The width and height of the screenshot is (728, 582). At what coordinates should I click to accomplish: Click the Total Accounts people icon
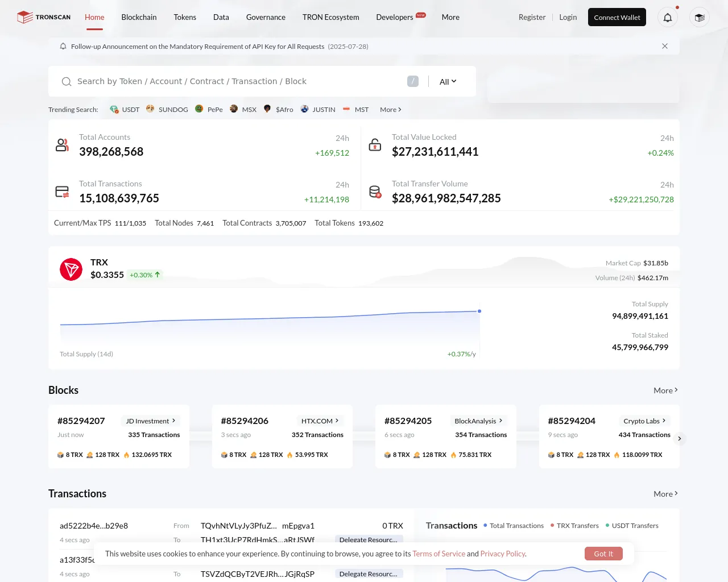[62, 145]
